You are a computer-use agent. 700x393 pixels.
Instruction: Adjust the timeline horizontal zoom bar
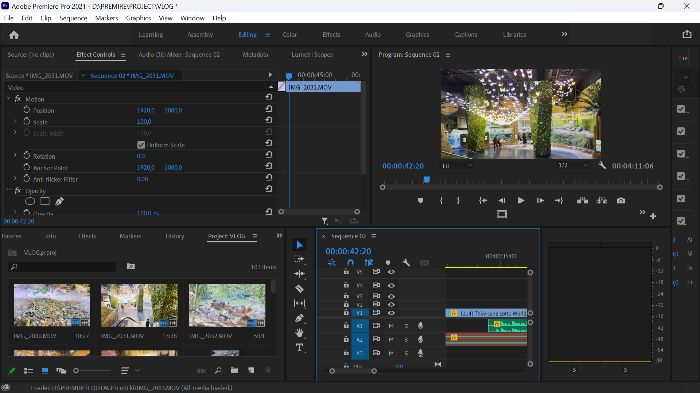(x=353, y=371)
